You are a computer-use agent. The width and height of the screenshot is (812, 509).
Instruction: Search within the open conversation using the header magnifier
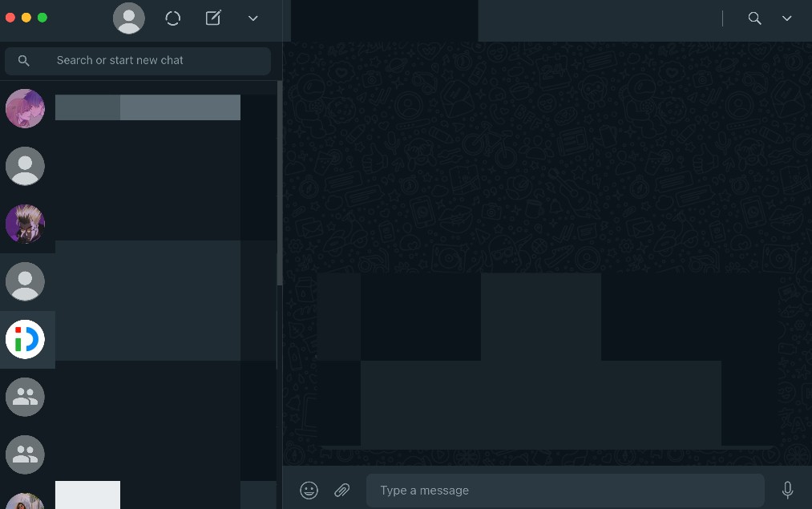coord(754,18)
